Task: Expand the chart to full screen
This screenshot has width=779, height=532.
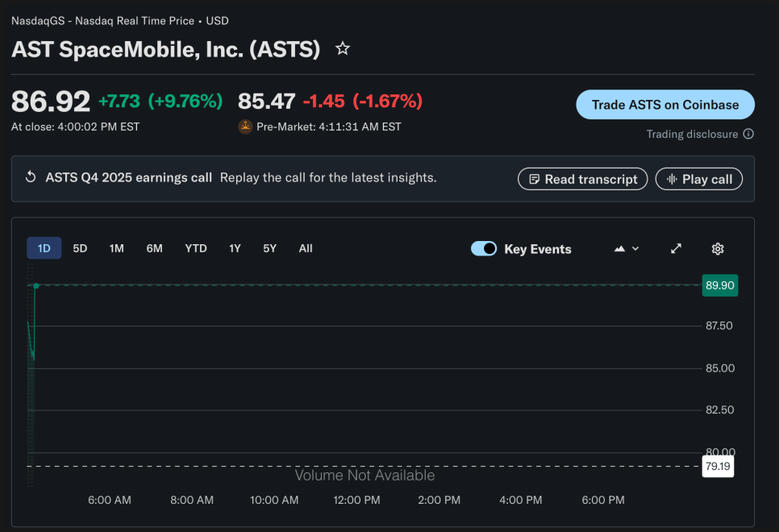Action: tap(677, 249)
